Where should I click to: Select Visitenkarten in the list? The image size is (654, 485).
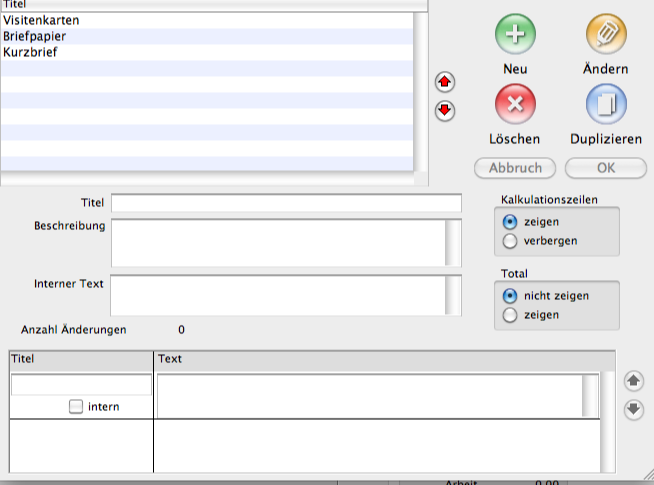point(42,20)
